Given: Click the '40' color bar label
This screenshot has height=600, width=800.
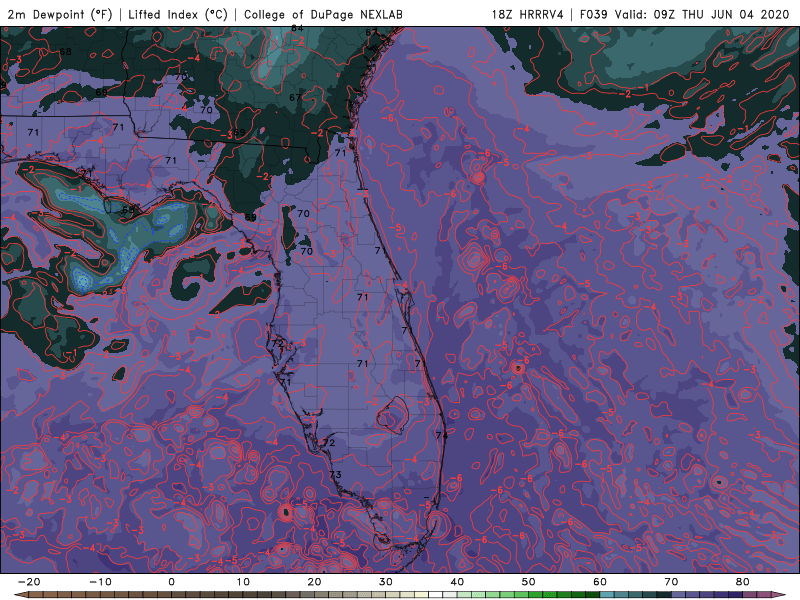Looking at the screenshot, I should [457, 582].
